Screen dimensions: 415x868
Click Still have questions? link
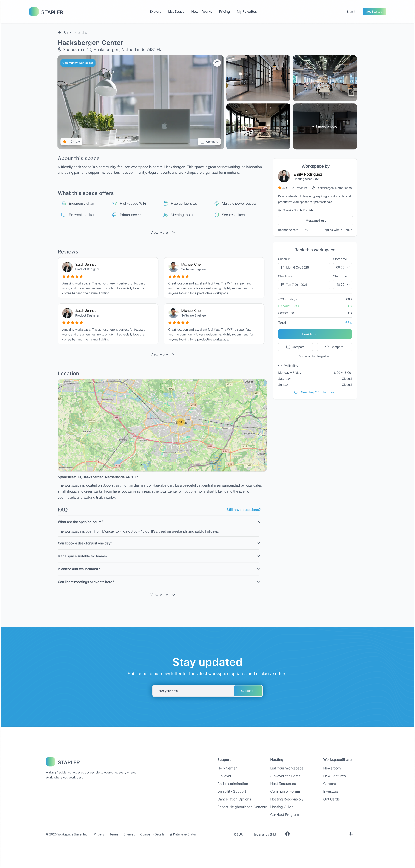(x=244, y=510)
